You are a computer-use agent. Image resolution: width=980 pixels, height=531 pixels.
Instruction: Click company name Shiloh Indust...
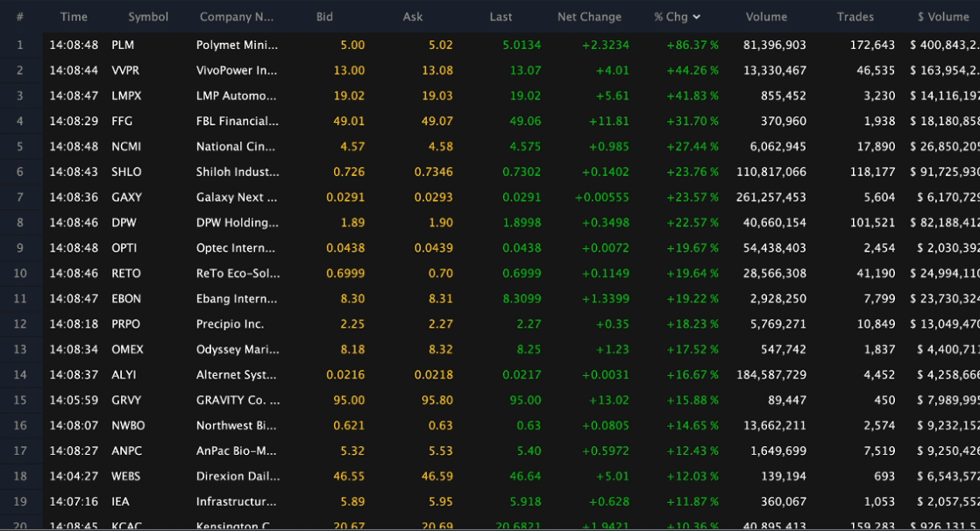pos(238,172)
